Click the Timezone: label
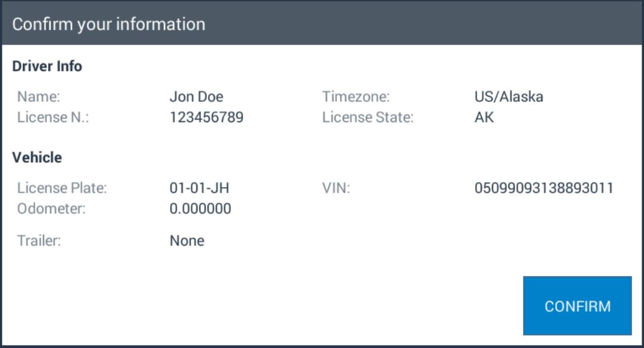 [355, 97]
